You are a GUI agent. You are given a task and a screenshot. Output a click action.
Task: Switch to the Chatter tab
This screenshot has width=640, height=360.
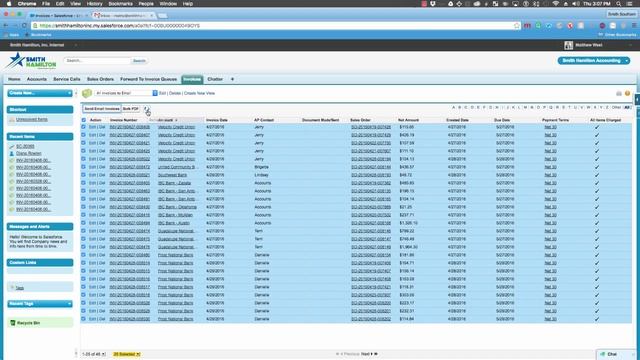click(x=215, y=79)
